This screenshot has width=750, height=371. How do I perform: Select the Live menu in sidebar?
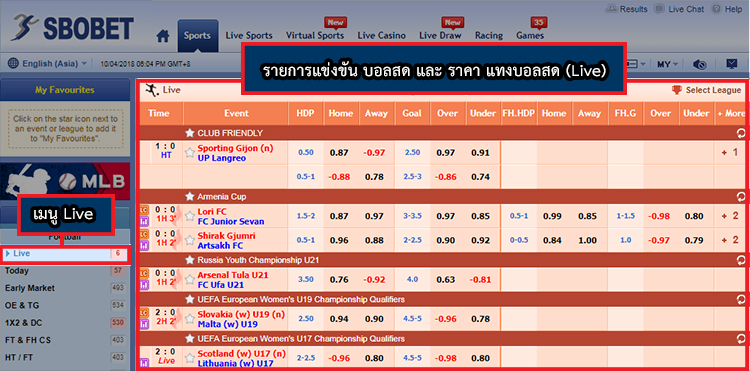pos(65,254)
